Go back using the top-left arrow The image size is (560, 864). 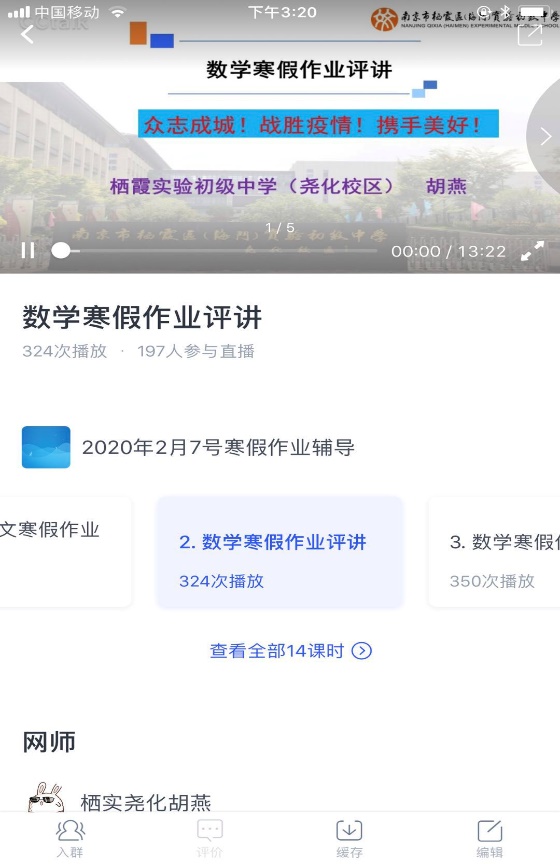(27, 35)
